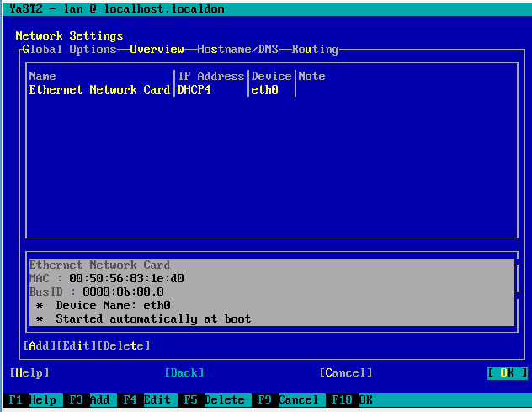Open the Hostname/DNS tab

pos(237,49)
